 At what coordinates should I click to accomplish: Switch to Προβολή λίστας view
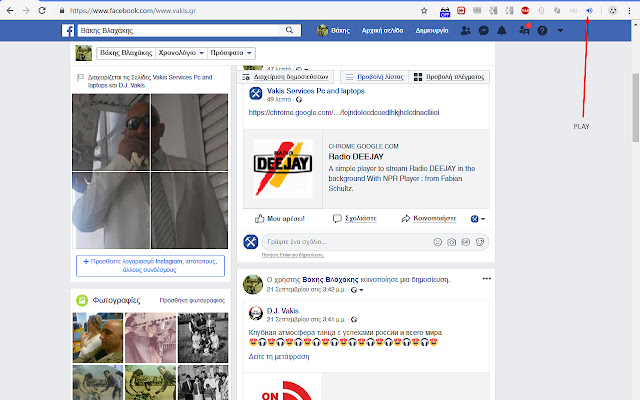pyautogui.click(x=375, y=77)
